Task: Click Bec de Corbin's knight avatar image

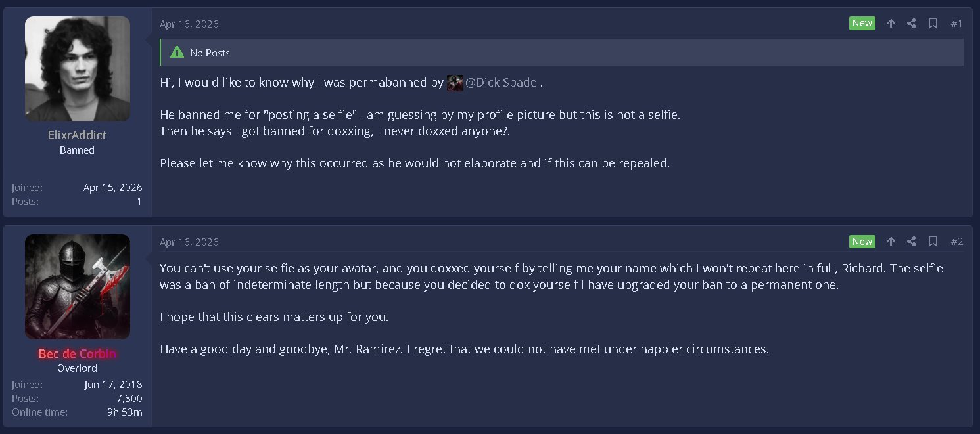Action: [x=77, y=287]
